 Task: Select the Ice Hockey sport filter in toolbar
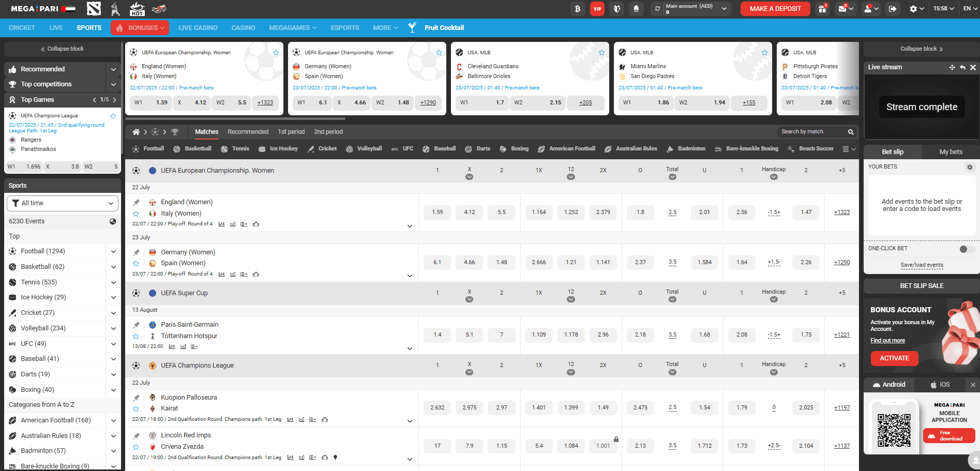pyautogui.click(x=278, y=149)
